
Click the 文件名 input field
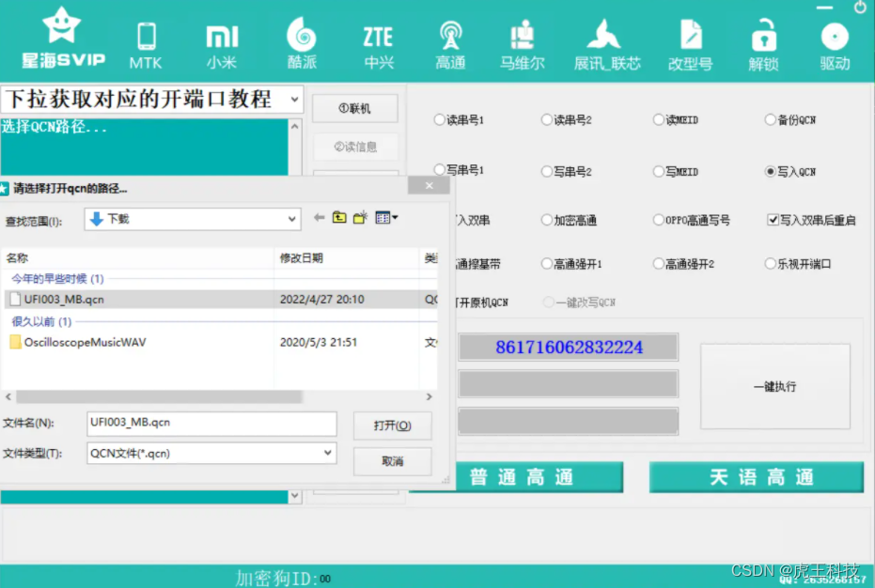tap(211, 424)
